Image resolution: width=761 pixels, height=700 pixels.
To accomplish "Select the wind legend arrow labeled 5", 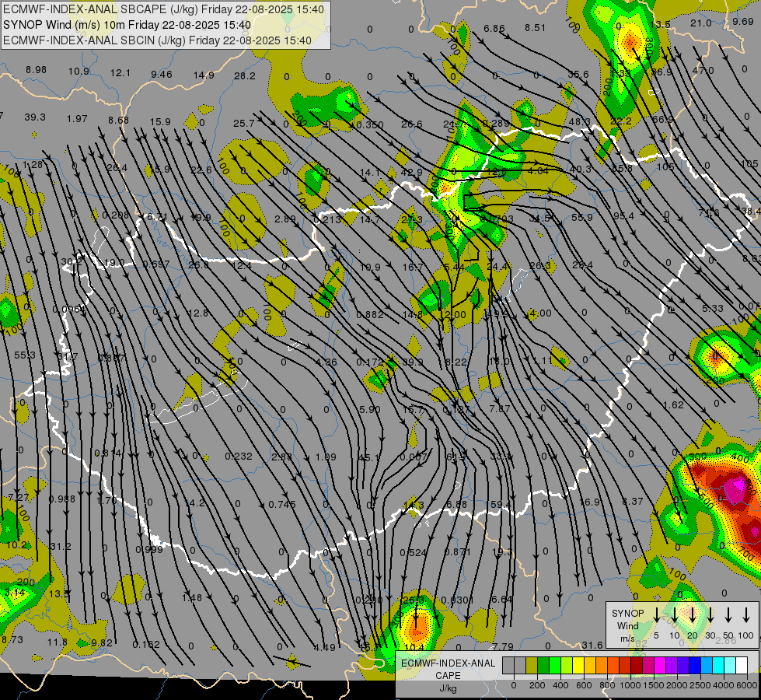I will [656, 615].
